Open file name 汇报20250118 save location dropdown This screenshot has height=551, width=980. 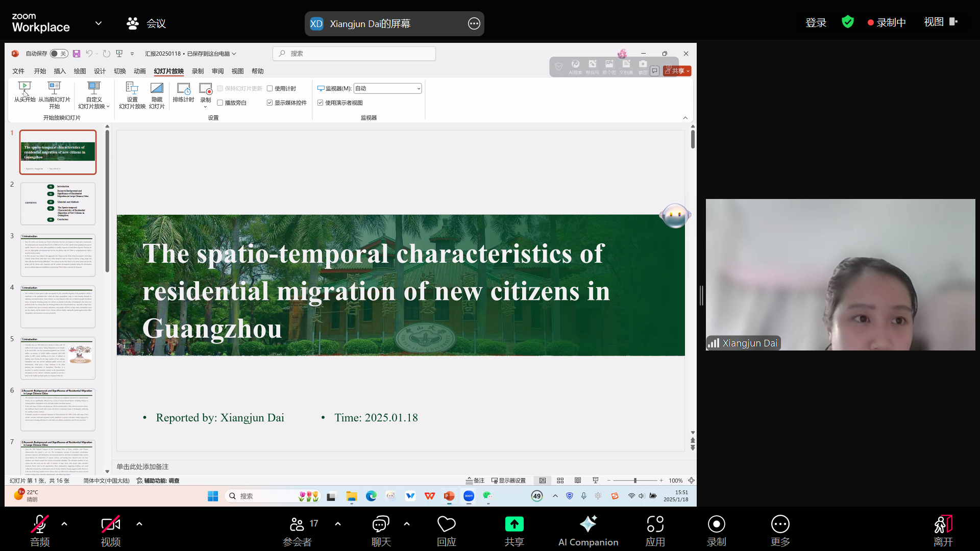point(234,54)
